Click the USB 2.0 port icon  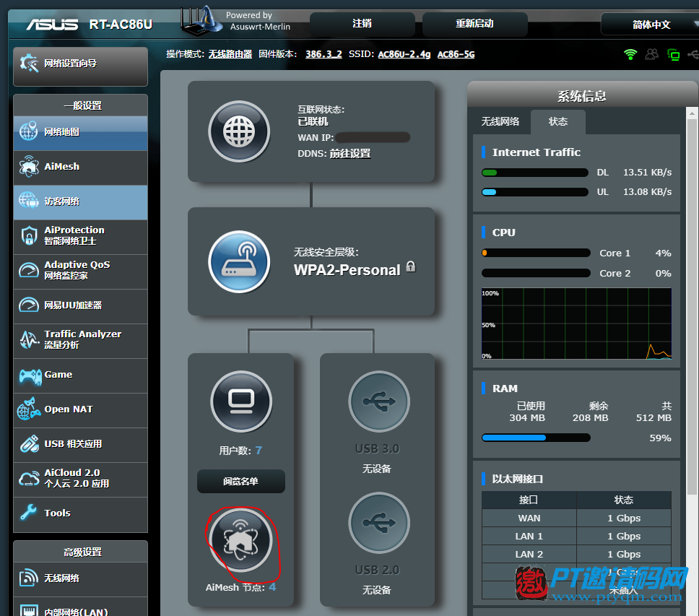[x=379, y=523]
